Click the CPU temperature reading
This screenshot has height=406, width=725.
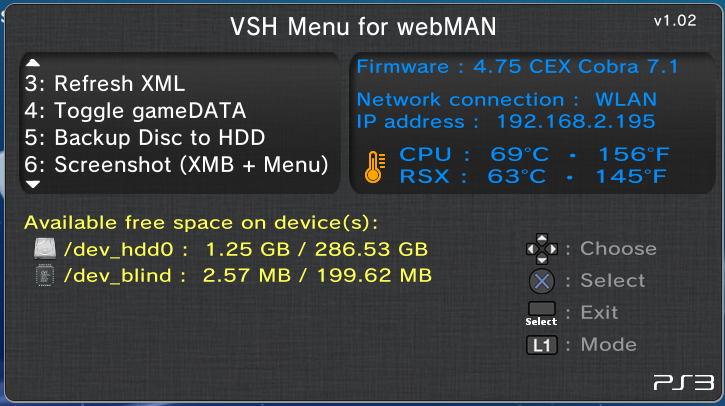[x=534, y=154]
